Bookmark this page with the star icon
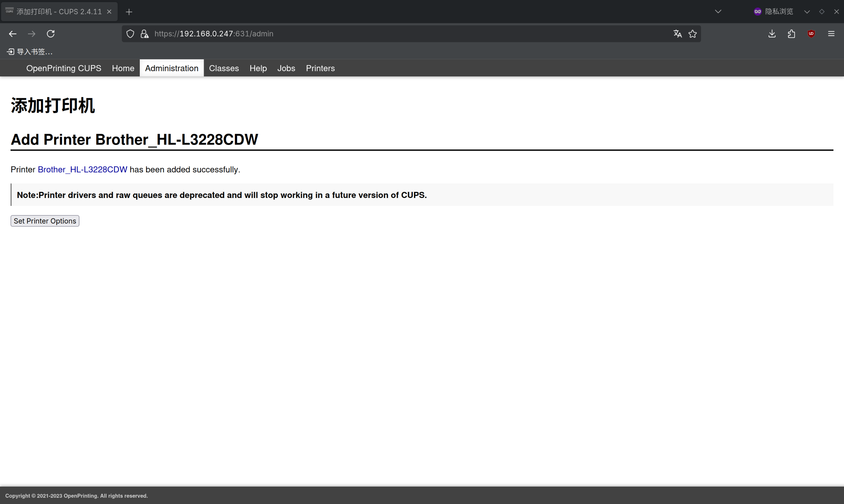844x504 pixels. coord(692,34)
